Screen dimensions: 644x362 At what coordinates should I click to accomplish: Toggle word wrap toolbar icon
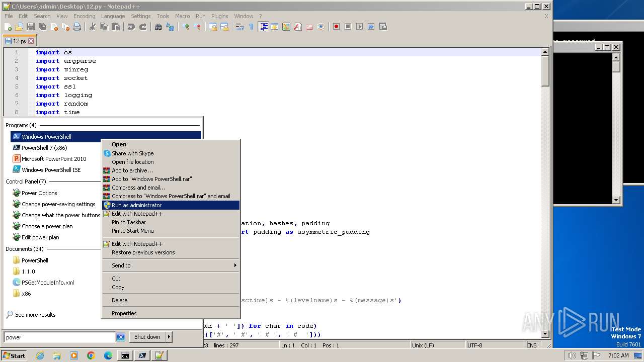point(240,27)
